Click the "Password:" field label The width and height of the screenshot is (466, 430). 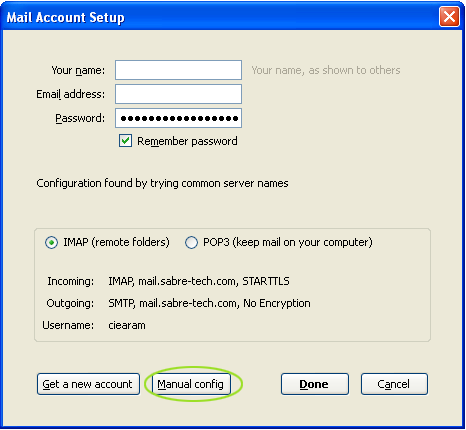point(80,118)
